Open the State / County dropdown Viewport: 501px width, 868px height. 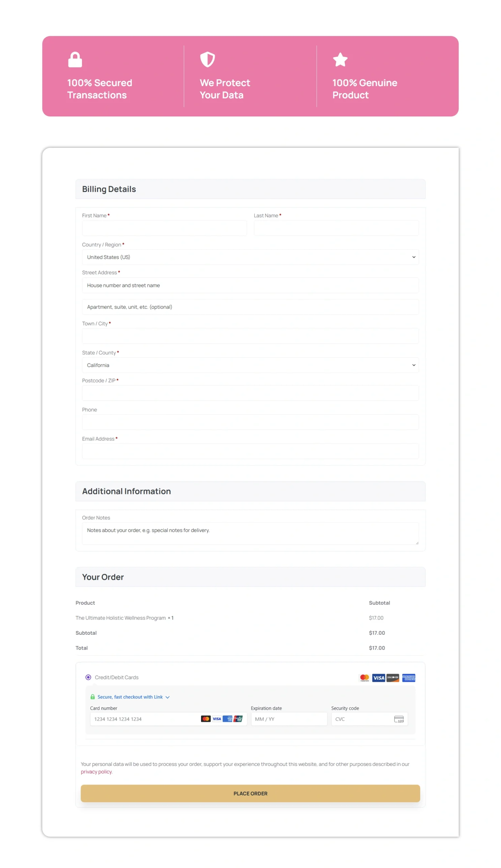(x=250, y=365)
